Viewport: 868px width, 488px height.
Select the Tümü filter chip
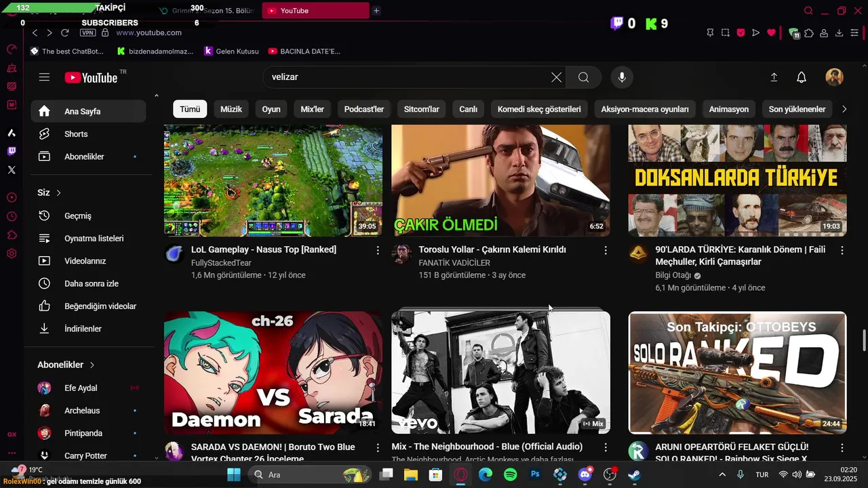[x=190, y=109]
